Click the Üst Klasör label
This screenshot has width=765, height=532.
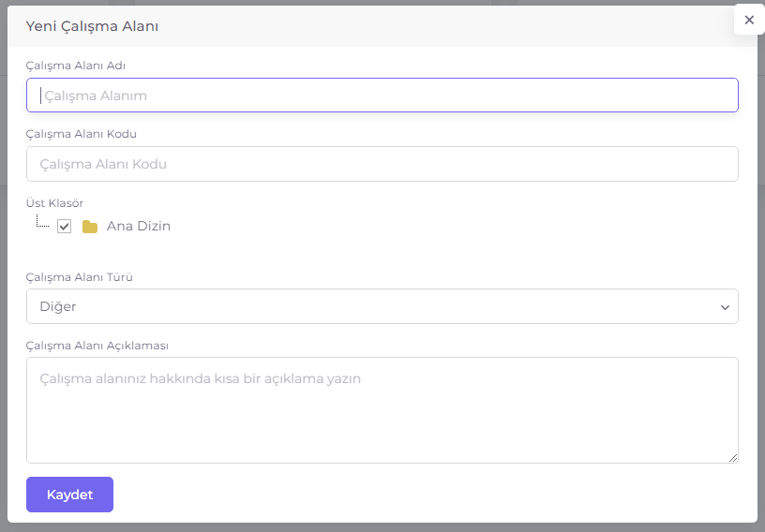click(x=54, y=203)
